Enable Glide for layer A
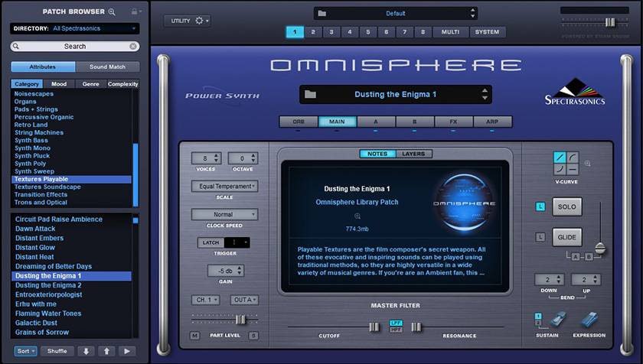 pos(576,257)
